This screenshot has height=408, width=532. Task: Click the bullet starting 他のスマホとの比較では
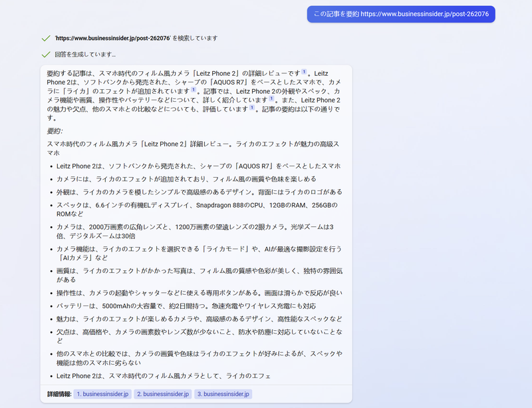tap(199, 358)
